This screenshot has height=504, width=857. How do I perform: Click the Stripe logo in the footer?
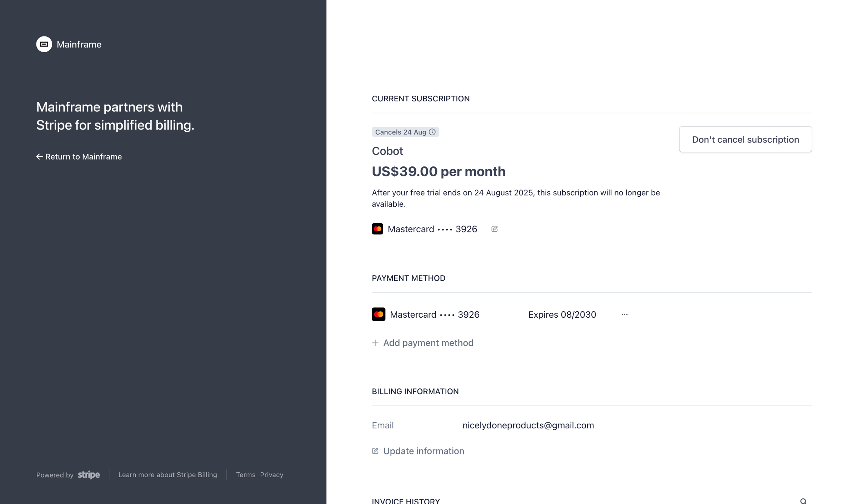coord(89,475)
